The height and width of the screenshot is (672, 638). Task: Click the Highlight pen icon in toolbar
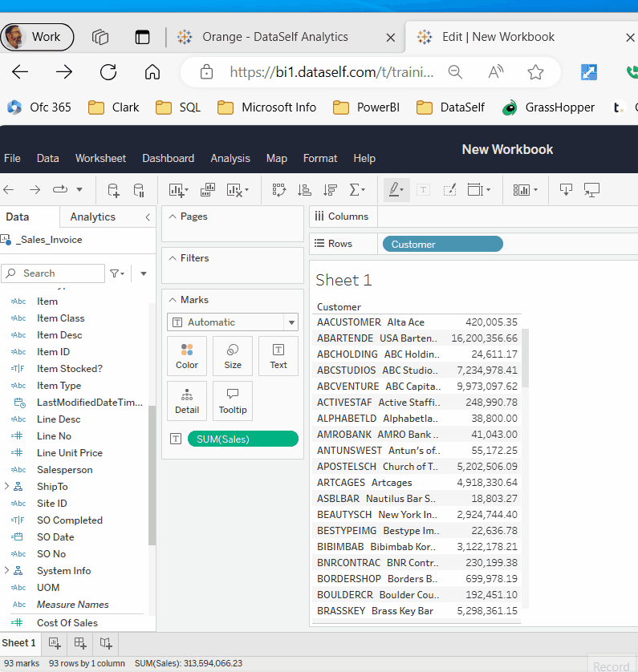(394, 190)
